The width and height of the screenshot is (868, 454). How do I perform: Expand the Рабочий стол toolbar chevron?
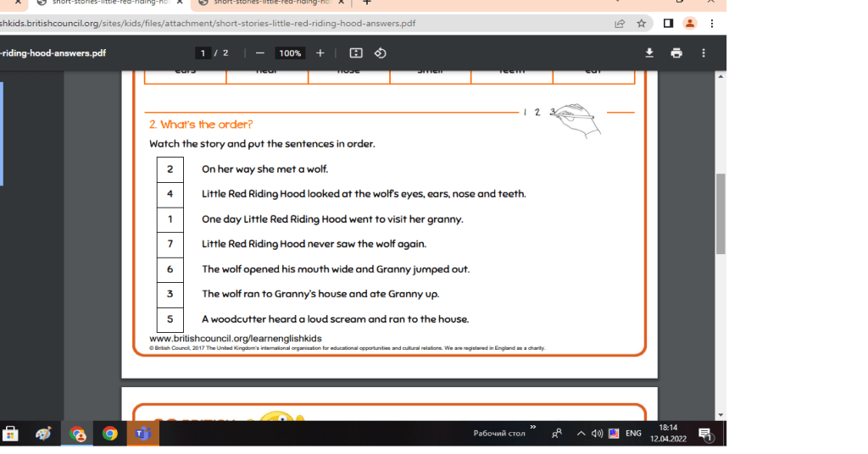pos(533,428)
